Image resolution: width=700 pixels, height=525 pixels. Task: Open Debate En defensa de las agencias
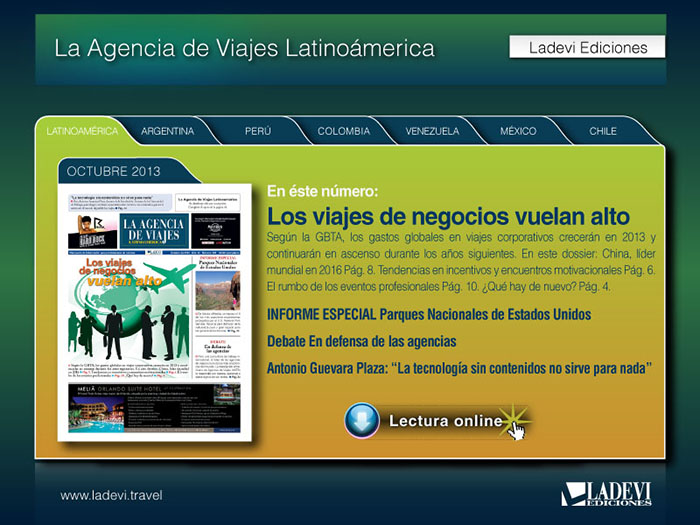coord(362,342)
